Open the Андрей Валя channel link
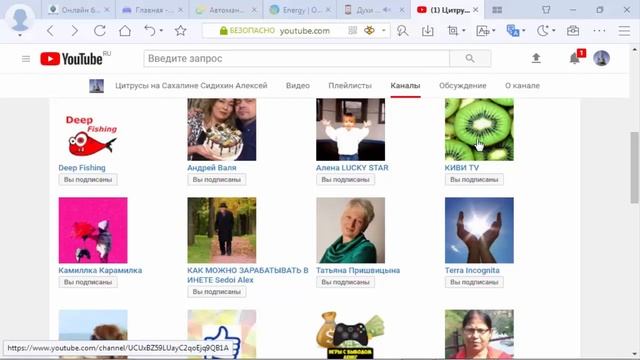 [211, 168]
